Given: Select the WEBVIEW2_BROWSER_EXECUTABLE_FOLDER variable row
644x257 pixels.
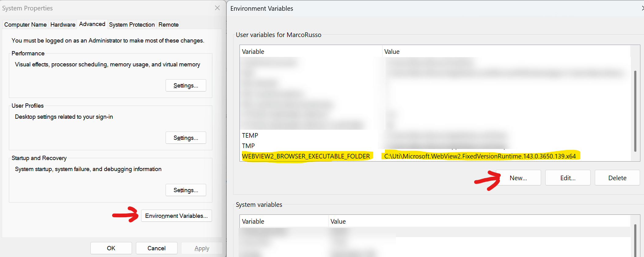Looking at the screenshot, I should point(306,156).
